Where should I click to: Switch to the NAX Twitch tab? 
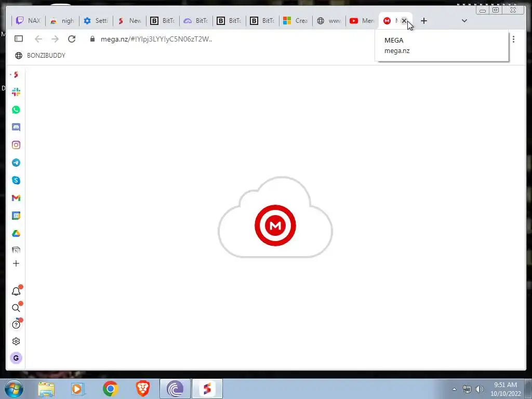(29, 21)
